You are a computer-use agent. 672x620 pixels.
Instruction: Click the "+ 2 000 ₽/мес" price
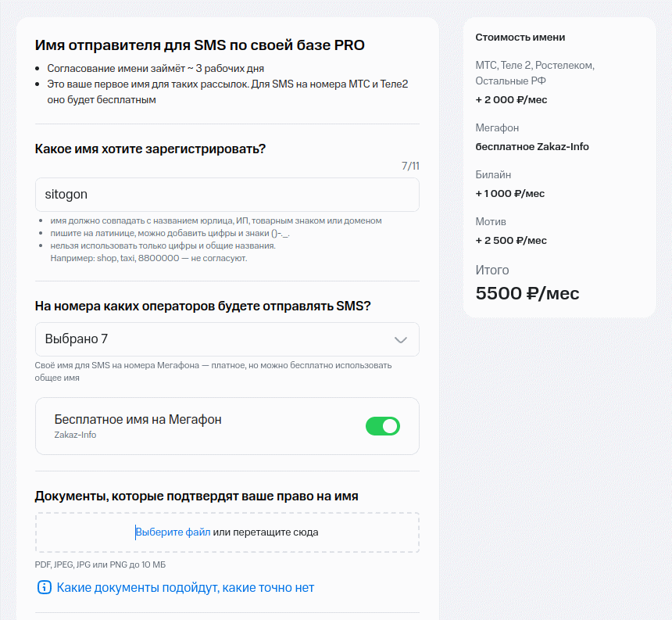(x=510, y=99)
